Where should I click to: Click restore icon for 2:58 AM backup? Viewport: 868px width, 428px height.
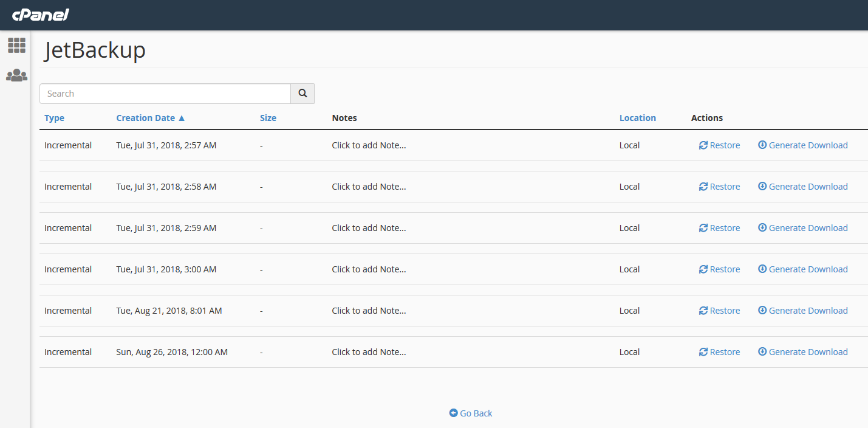tap(703, 187)
